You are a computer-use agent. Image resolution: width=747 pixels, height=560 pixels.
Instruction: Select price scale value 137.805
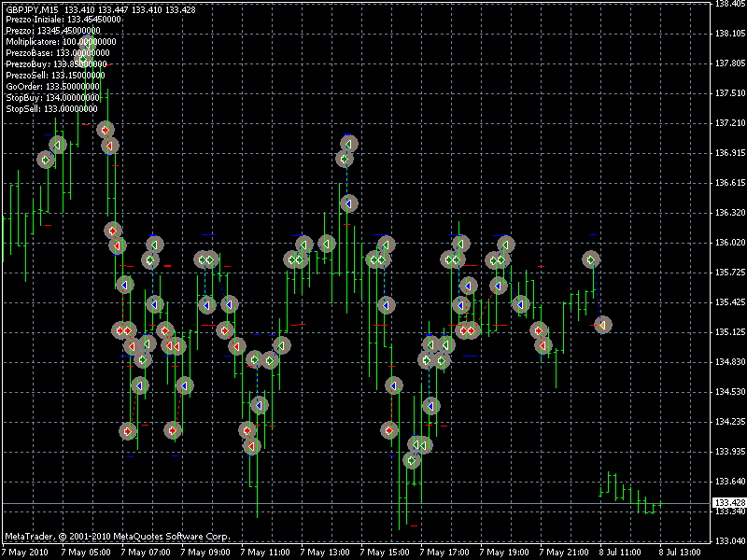729,63
